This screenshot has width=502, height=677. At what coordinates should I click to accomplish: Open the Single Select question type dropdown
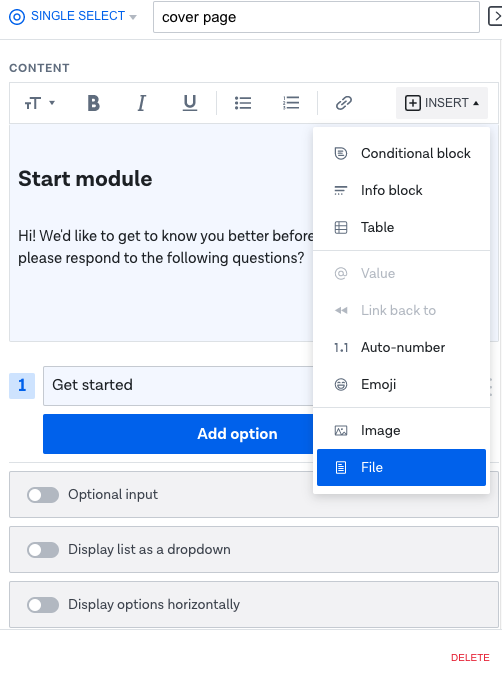[x=73, y=16]
